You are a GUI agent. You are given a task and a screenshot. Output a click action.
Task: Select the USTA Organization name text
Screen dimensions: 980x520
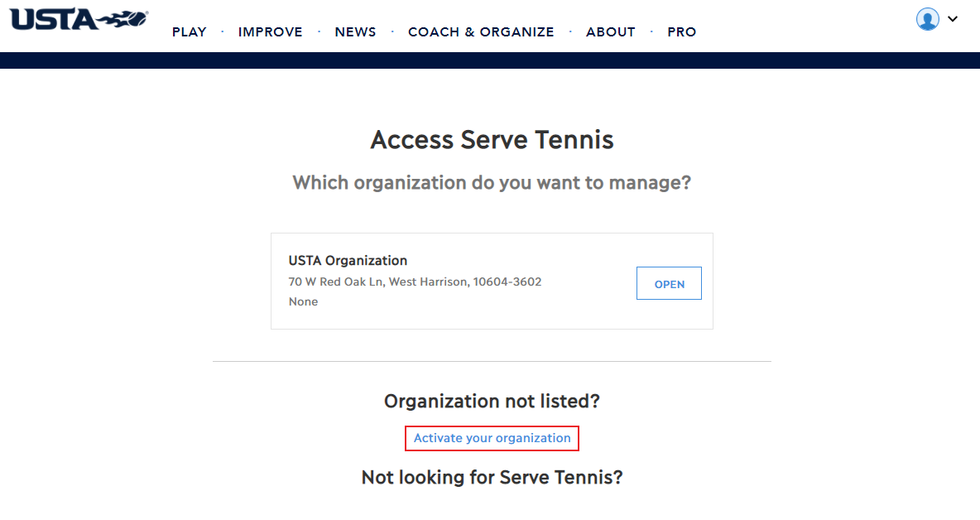coord(348,261)
